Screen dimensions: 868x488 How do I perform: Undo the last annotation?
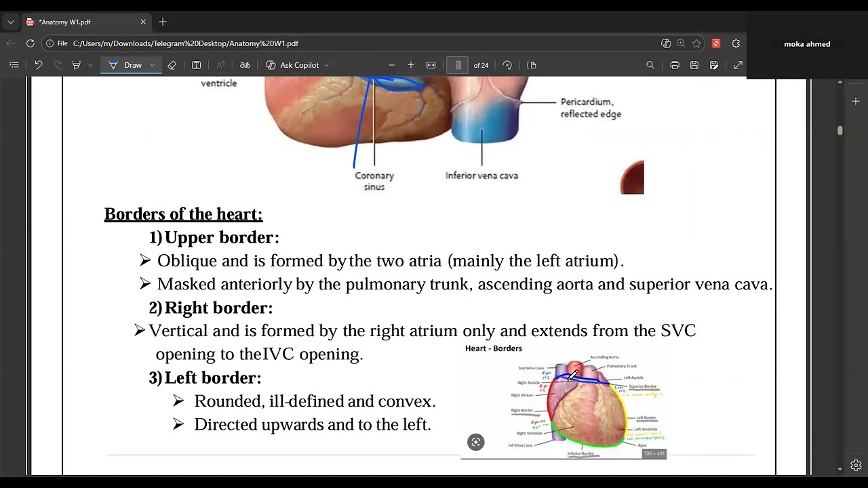pyautogui.click(x=39, y=65)
